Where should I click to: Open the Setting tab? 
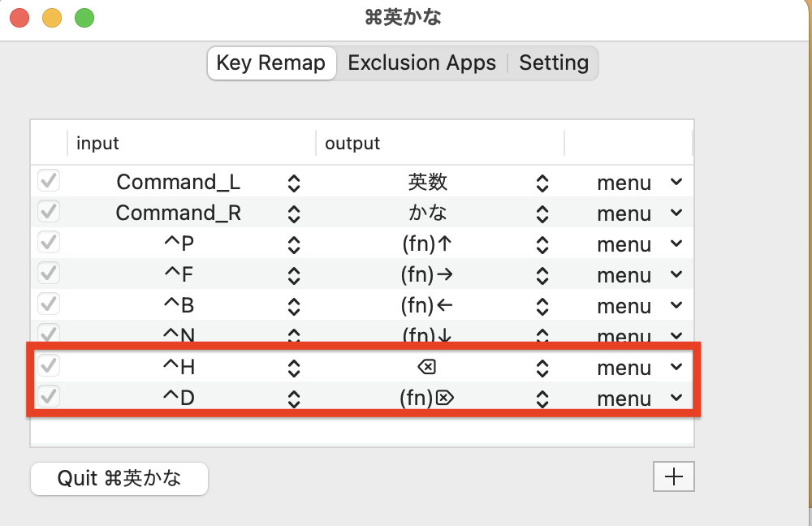tap(554, 63)
